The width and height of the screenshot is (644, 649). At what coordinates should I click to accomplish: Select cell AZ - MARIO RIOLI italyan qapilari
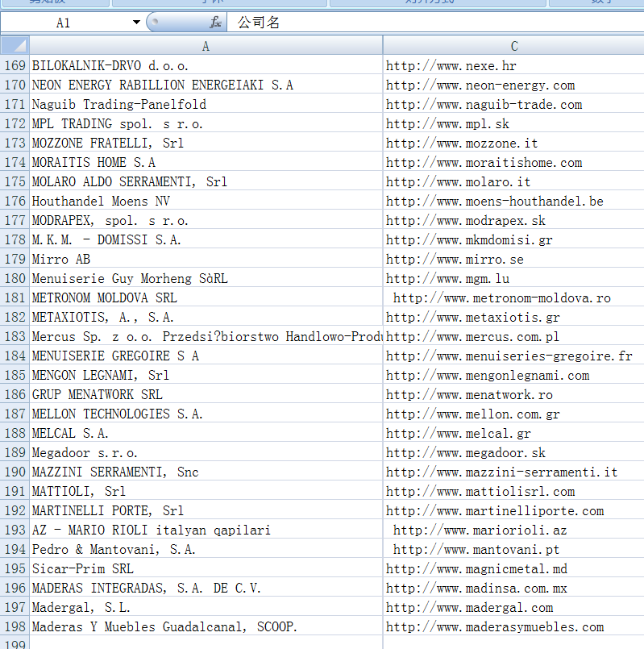206,530
